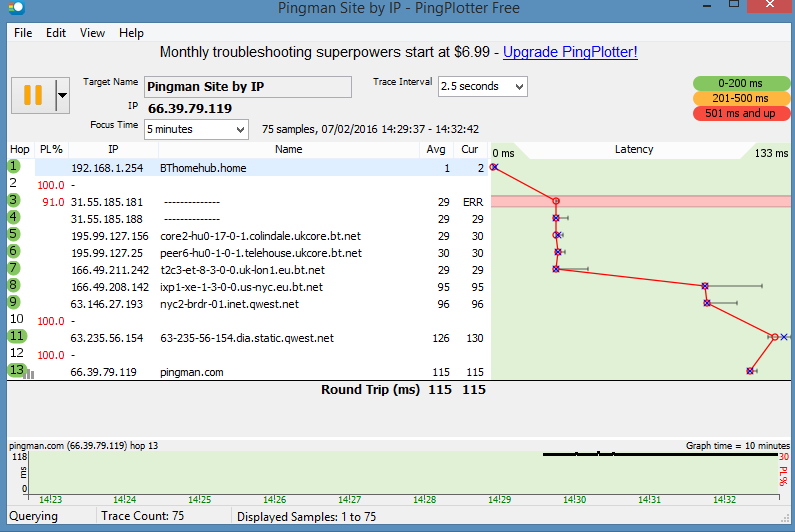Open the Edit menu
The height and width of the screenshot is (532, 795).
(x=56, y=33)
